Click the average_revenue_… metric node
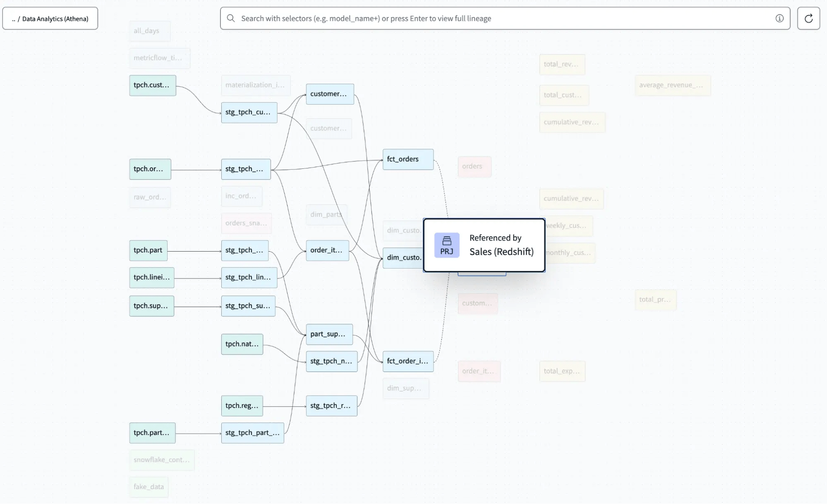The image size is (827, 504). (x=672, y=85)
